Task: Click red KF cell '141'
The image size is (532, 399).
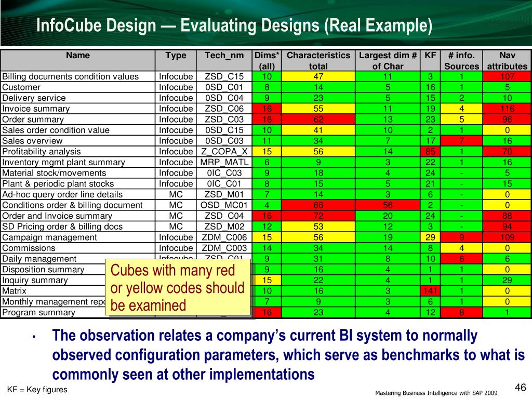Action: click(x=430, y=291)
